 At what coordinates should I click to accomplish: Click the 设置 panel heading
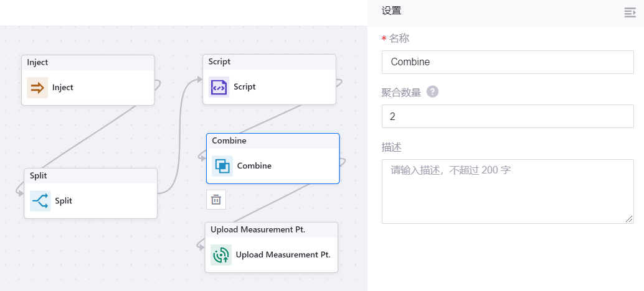(x=391, y=11)
